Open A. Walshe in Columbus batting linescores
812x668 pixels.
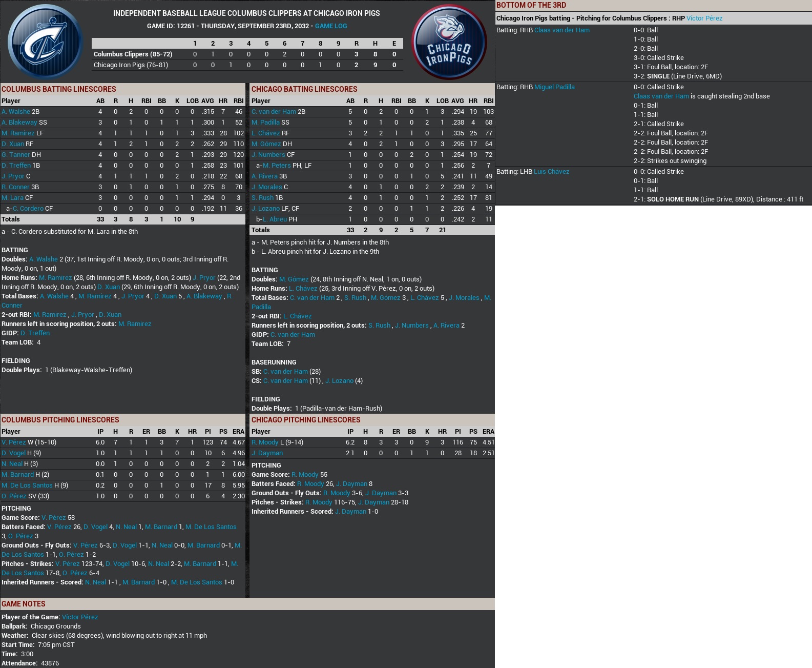pos(16,112)
